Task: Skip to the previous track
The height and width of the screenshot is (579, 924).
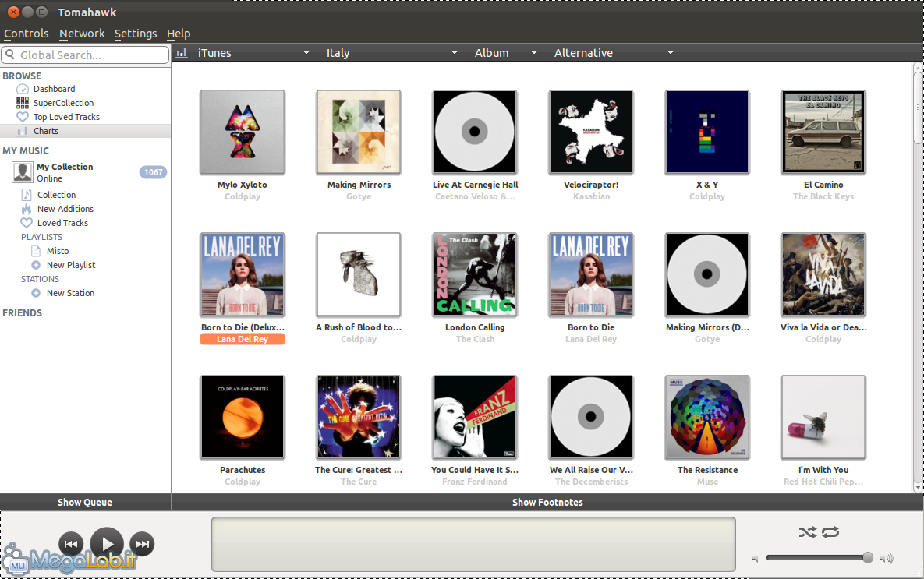Action: pos(71,544)
